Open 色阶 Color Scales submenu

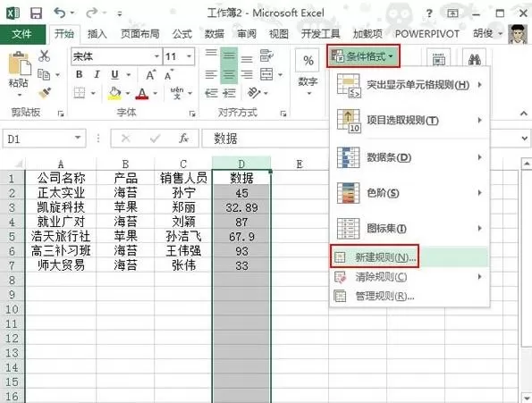point(410,193)
